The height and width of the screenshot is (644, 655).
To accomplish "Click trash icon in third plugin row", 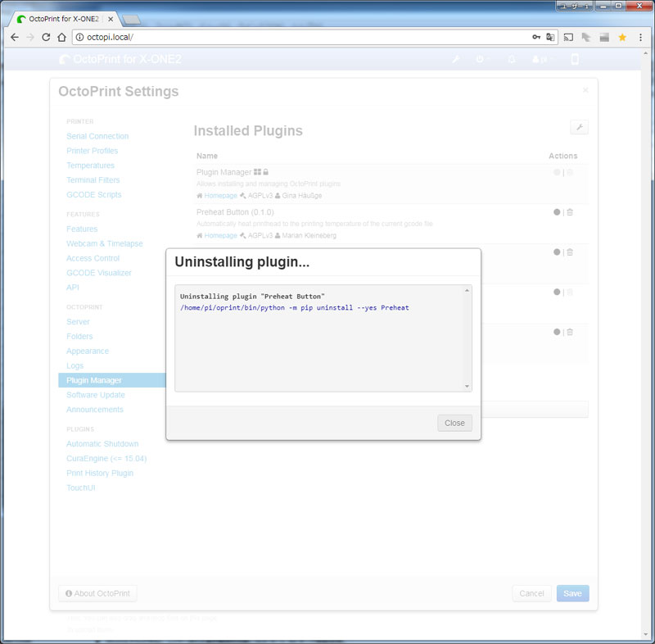I will pos(569,252).
